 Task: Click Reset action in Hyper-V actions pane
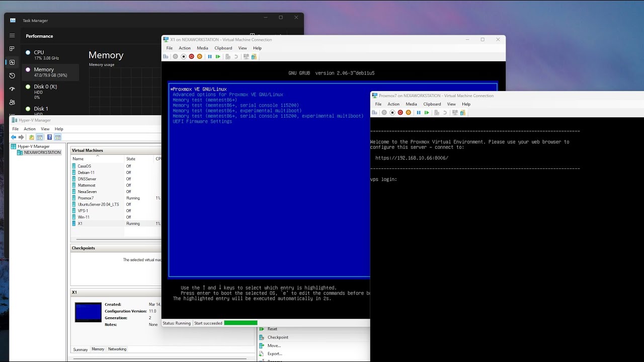tap(272, 329)
